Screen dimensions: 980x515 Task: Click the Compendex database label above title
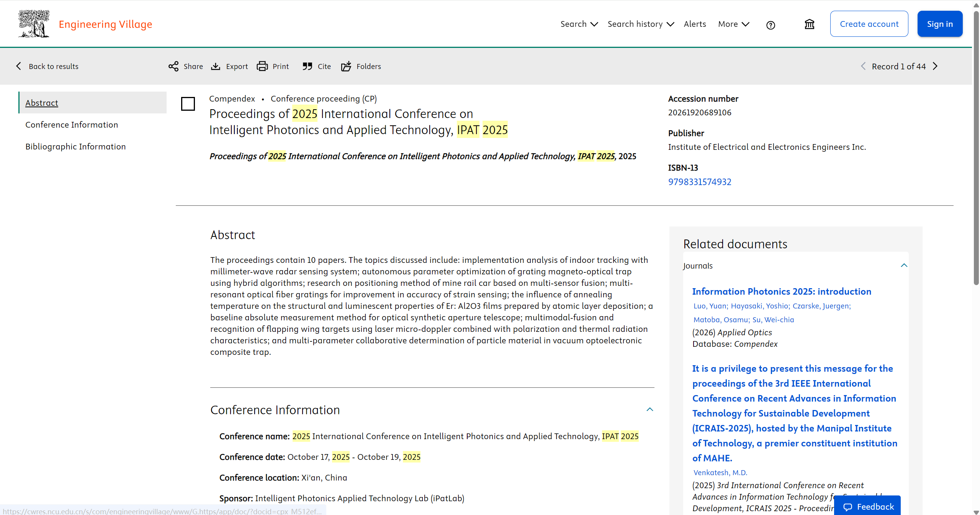[x=232, y=98]
